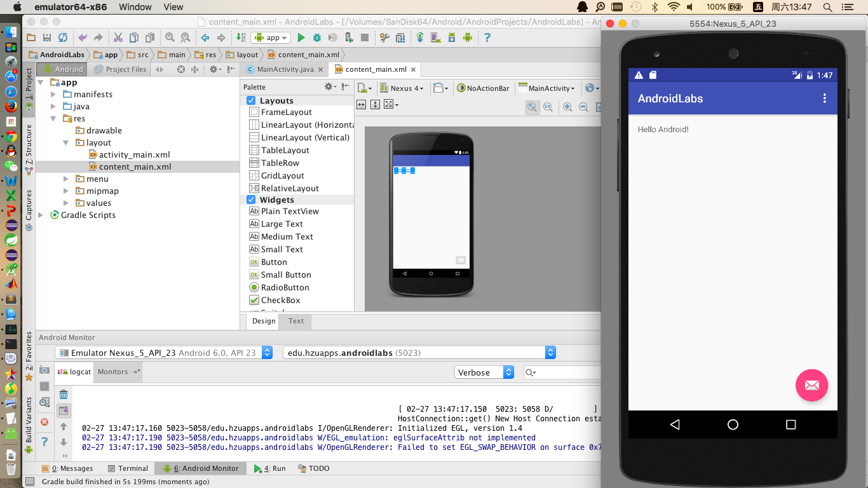
Task: Open the SDK Manager icon
Action: coord(452,37)
